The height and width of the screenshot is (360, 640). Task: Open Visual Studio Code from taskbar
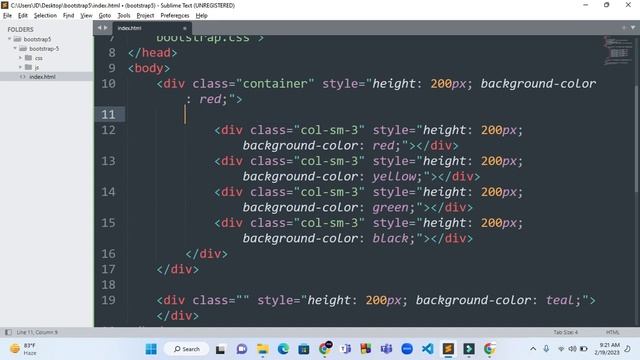(x=427, y=349)
